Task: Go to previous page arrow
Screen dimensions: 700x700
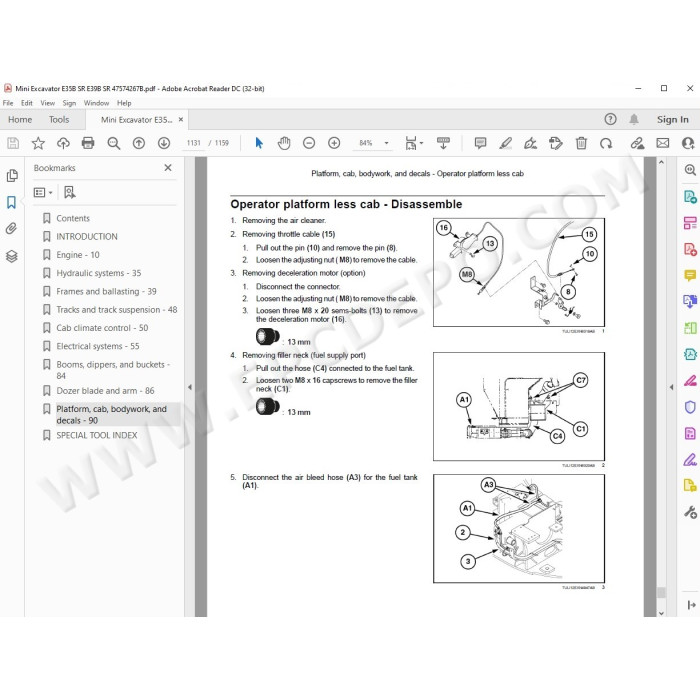Action: point(139,143)
